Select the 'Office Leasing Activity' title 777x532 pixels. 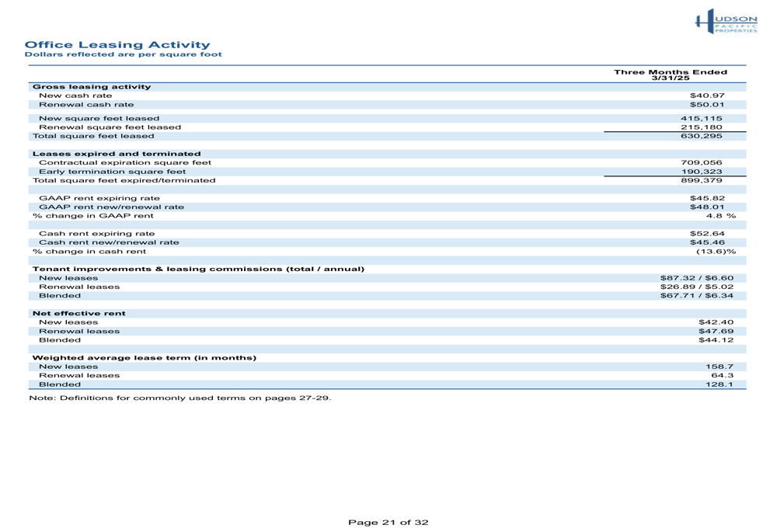117,45
